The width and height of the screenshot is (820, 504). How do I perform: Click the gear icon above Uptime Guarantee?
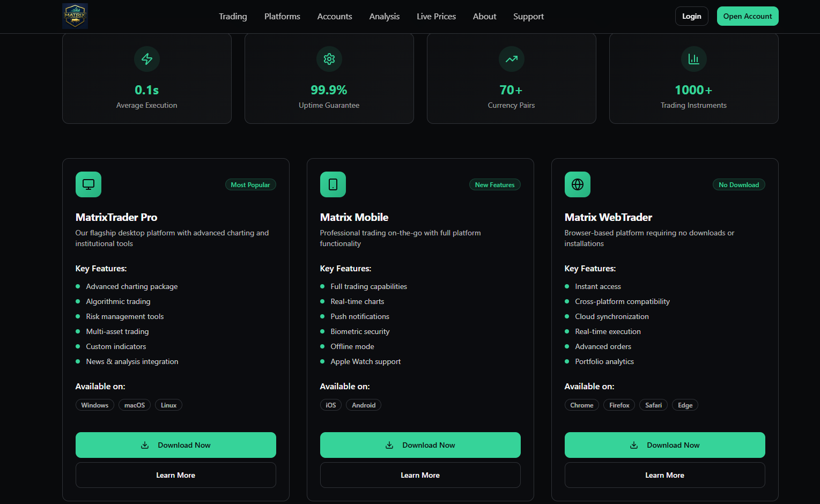coord(329,59)
